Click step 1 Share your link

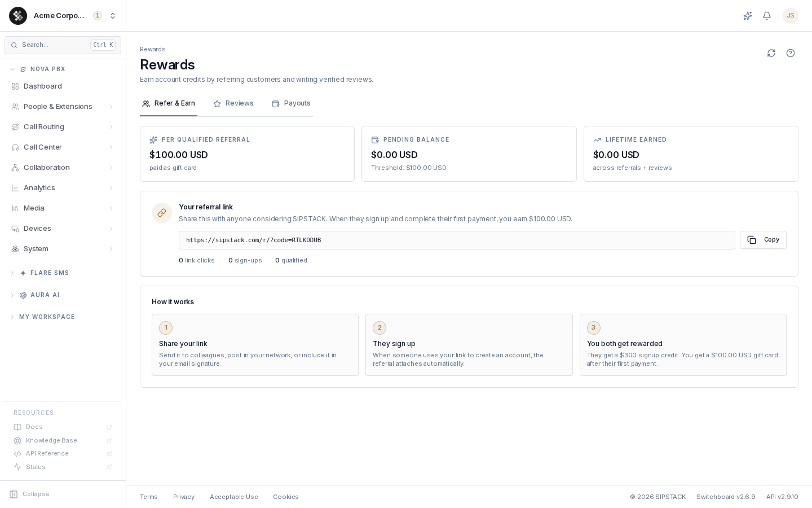[255, 345]
